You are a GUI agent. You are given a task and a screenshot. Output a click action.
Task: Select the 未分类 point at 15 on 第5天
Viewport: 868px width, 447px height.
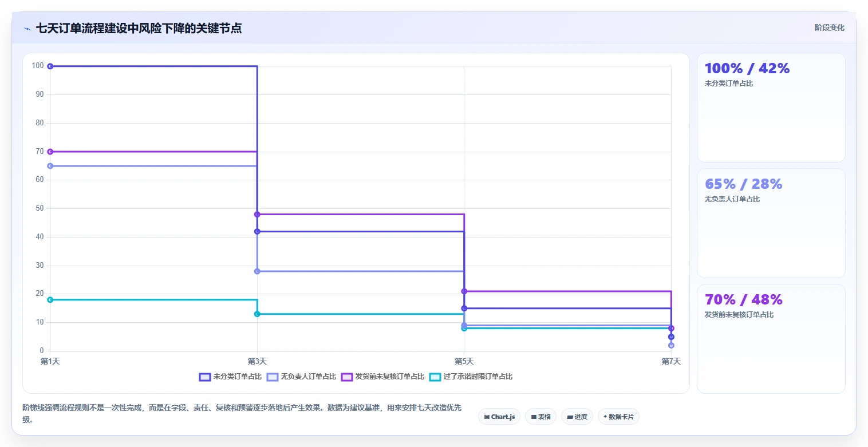[464, 308]
